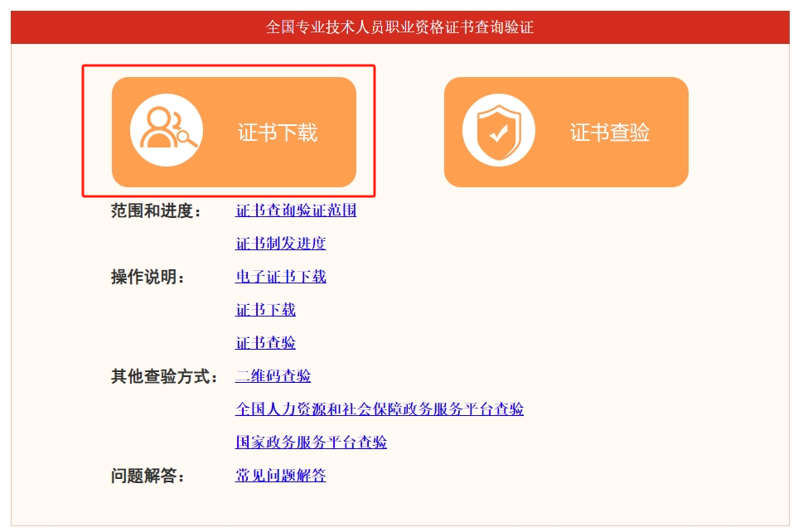Click the 证书下载 text on orange button
Image resolution: width=798 pixels, height=532 pixels.
point(278,133)
